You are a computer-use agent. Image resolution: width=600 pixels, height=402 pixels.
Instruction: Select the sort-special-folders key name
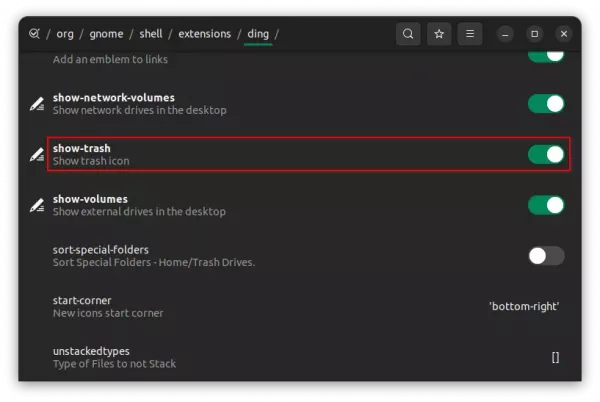(x=101, y=250)
